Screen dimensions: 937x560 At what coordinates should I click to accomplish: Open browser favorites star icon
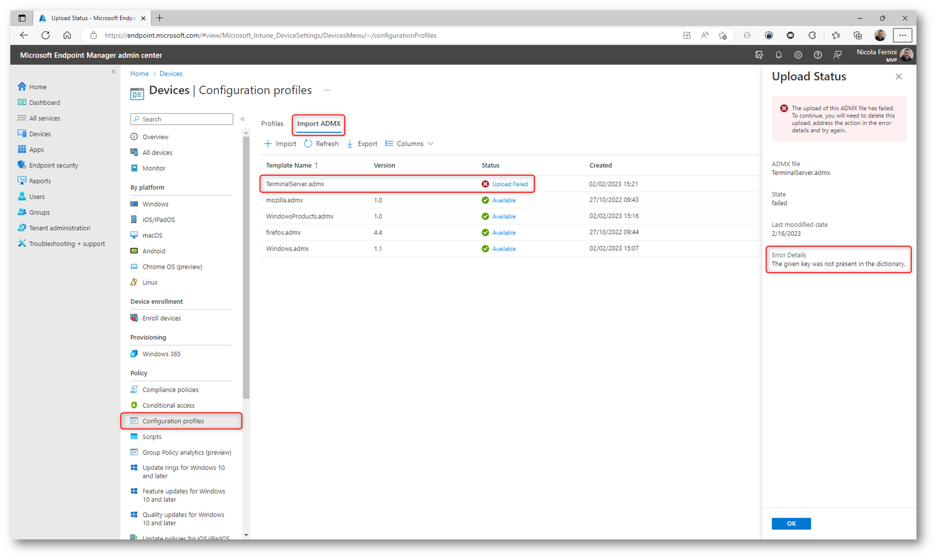836,35
